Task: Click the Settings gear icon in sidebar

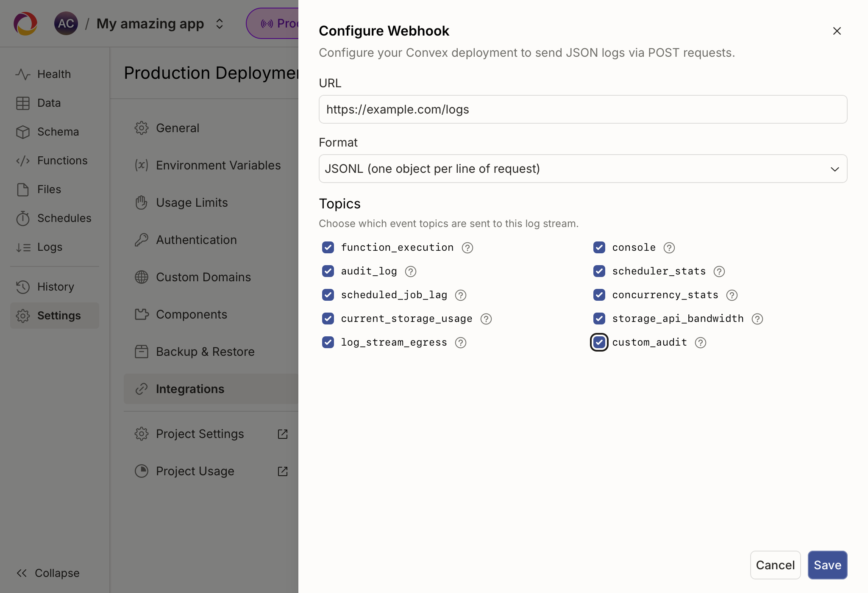Action: click(x=23, y=316)
